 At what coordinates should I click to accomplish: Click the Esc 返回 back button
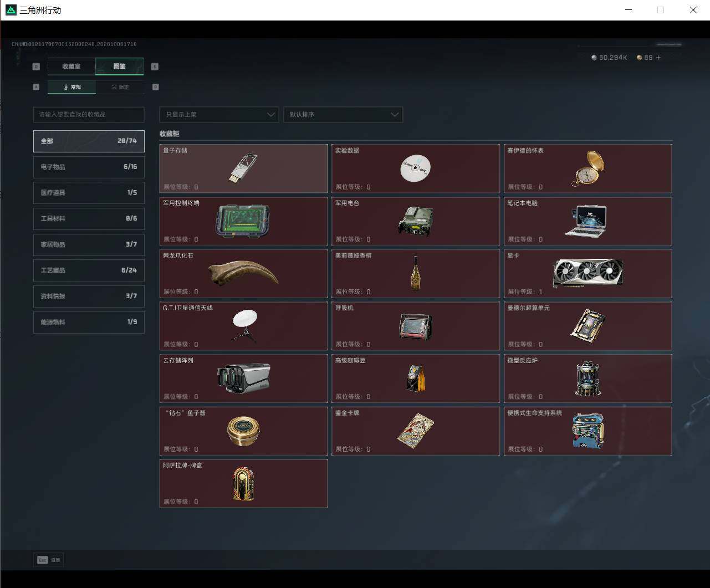[48, 560]
